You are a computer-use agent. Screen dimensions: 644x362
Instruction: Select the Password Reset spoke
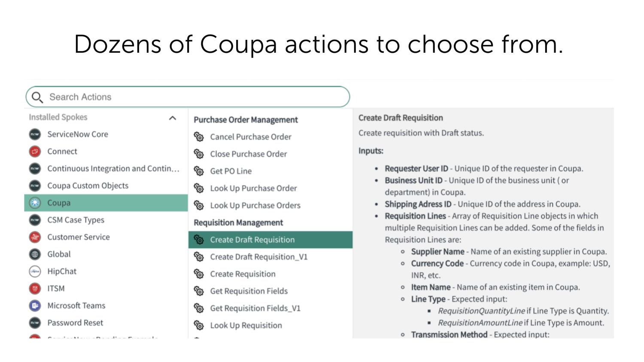point(75,323)
